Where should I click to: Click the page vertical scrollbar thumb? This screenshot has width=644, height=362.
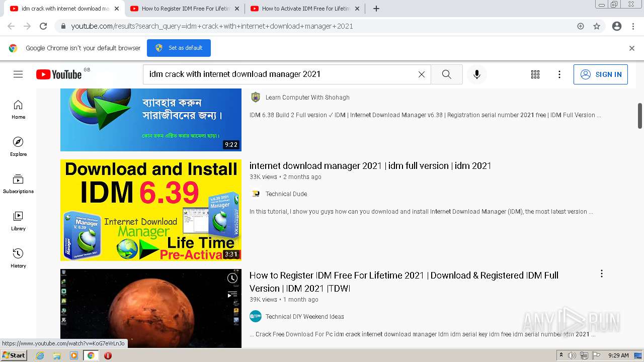click(x=640, y=116)
